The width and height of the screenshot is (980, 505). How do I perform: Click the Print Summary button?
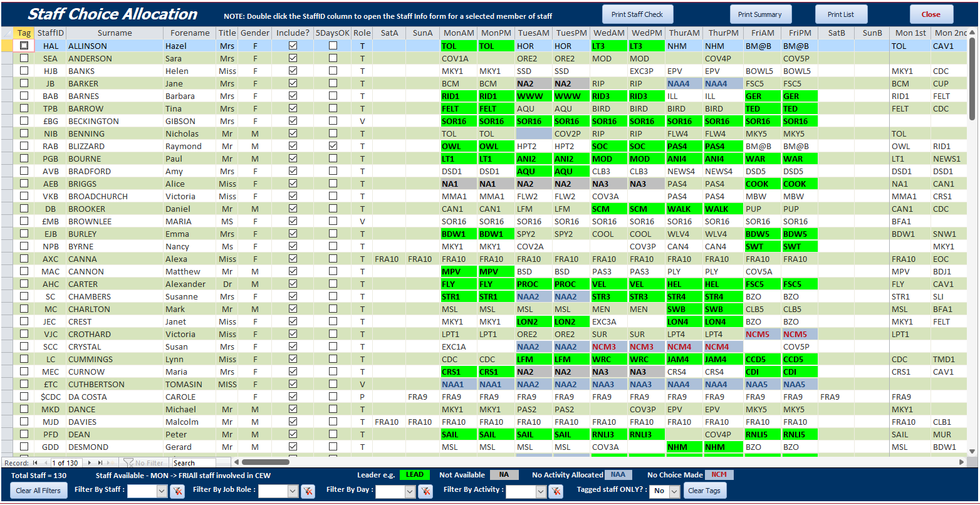pyautogui.click(x=760, y=14)
